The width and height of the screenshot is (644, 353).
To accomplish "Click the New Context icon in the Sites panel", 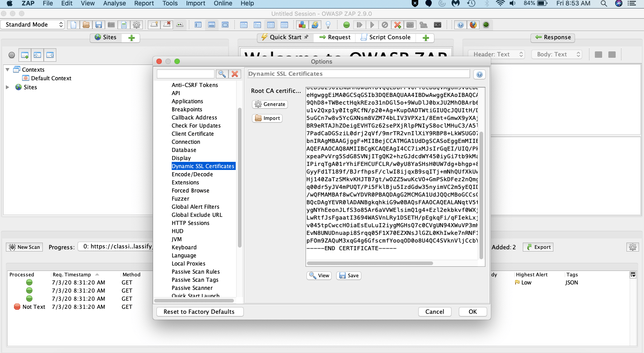I will coord(25,55).
